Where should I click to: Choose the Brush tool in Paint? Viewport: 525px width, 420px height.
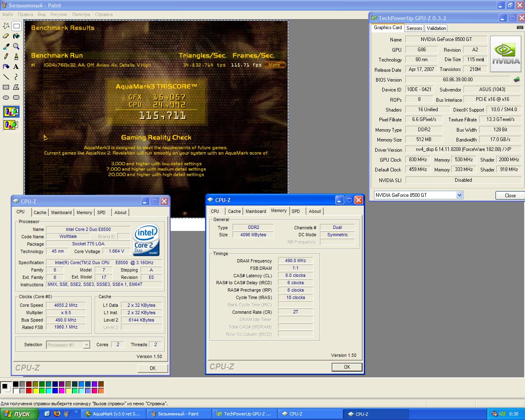(16, 57)
